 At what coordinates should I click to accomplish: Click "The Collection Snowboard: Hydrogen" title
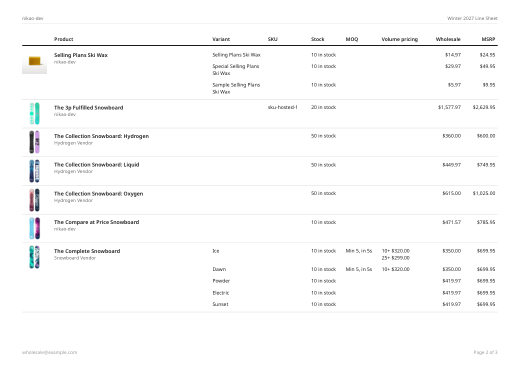101,136
